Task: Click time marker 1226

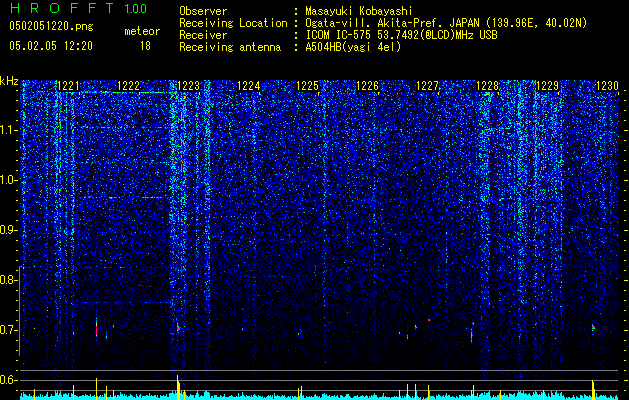Action: (367, 86)
